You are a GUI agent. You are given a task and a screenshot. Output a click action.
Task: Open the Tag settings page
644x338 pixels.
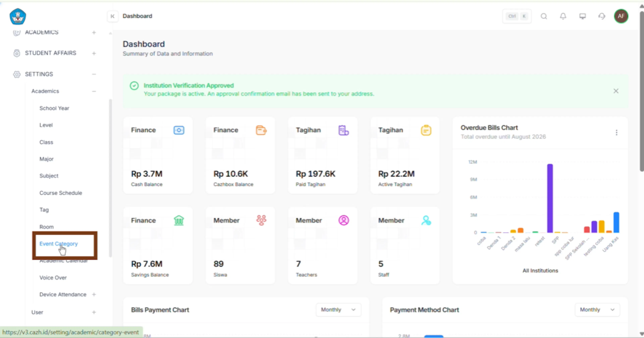(44, 210)
